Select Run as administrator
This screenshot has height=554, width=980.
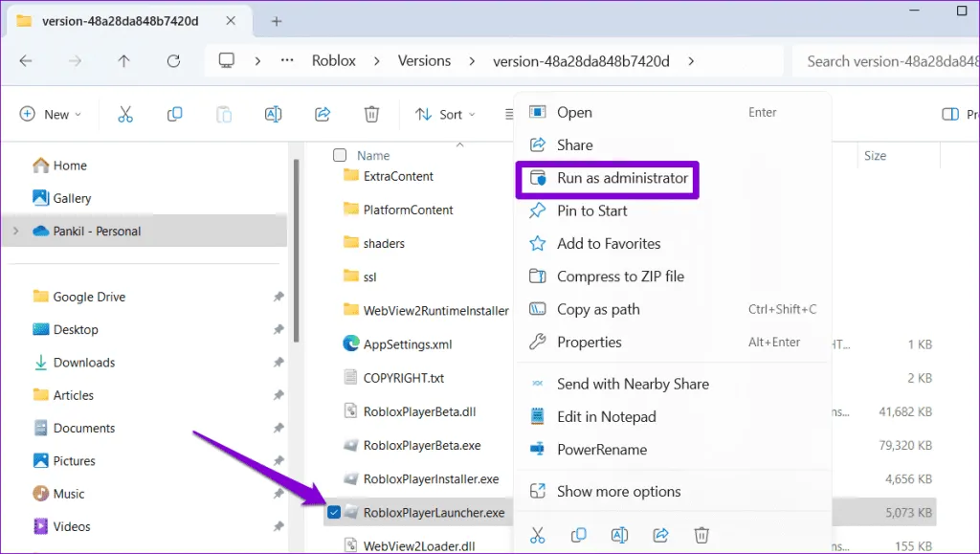(x=622, y=178)
